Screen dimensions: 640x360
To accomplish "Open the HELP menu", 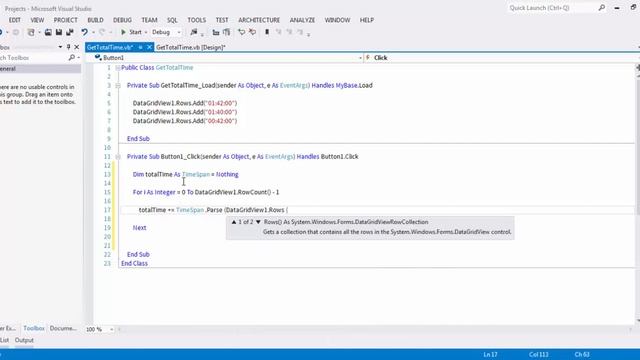I will click(367, 20).
